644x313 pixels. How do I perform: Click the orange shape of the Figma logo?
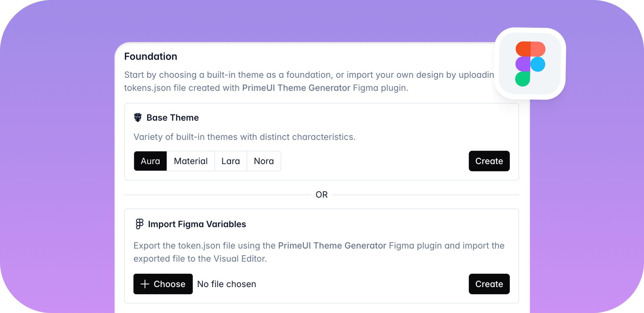click(530, 49)
